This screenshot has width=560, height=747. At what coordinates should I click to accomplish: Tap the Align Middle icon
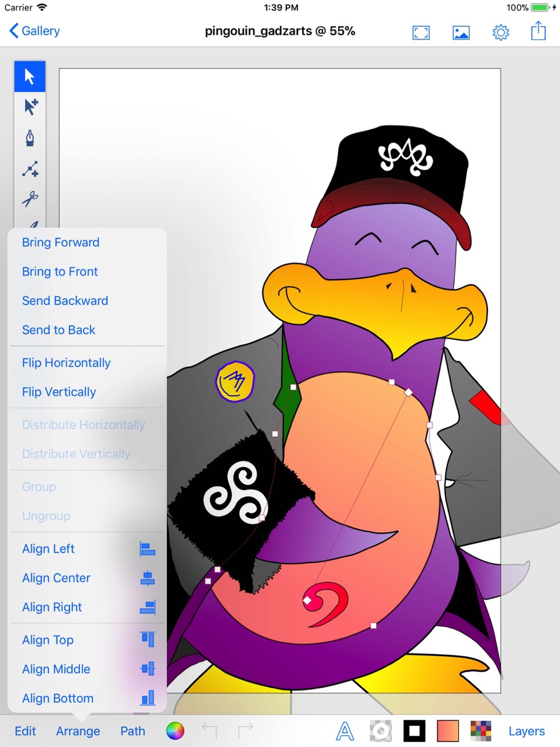[x=148, y=669]
